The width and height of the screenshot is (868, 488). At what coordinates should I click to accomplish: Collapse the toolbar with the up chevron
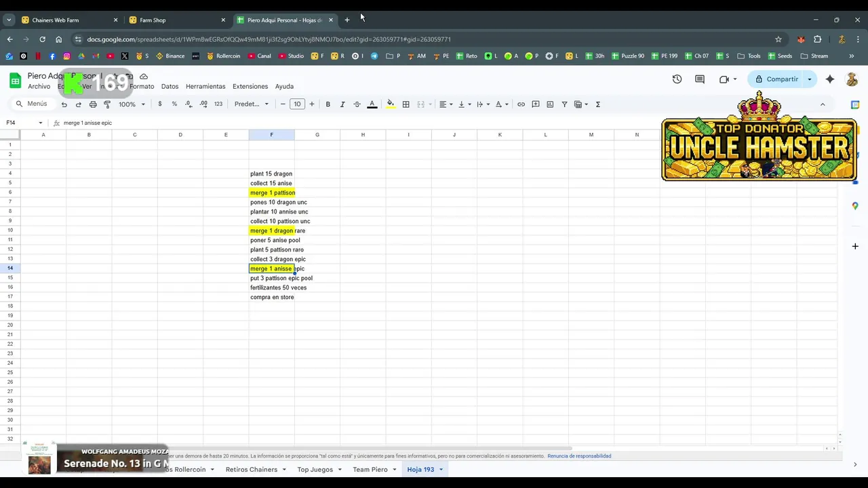point(823,104)
